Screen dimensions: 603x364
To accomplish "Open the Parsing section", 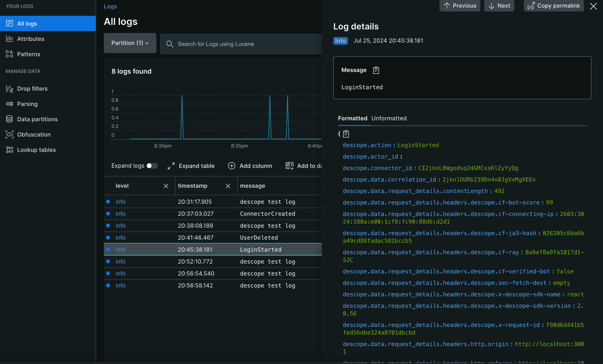I will click(27, 104).
